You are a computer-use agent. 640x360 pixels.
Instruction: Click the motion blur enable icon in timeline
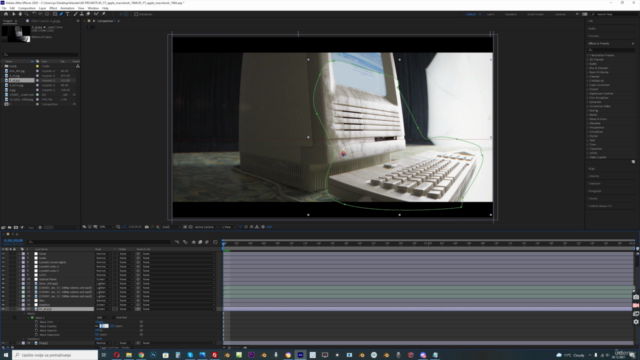pos(207,242)
